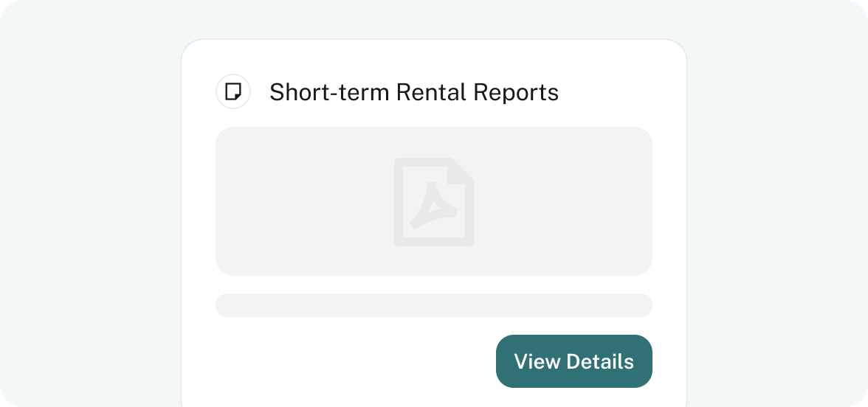Click the word "Short-term" in the heading
Viewport: 868px width, 407px height.
tap(329, 91)
